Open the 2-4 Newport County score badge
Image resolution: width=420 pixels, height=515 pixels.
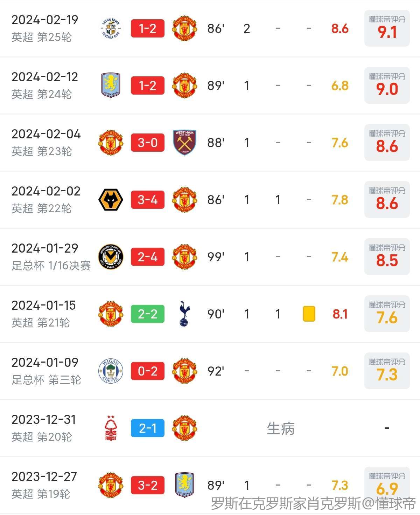tap(148, 257)
